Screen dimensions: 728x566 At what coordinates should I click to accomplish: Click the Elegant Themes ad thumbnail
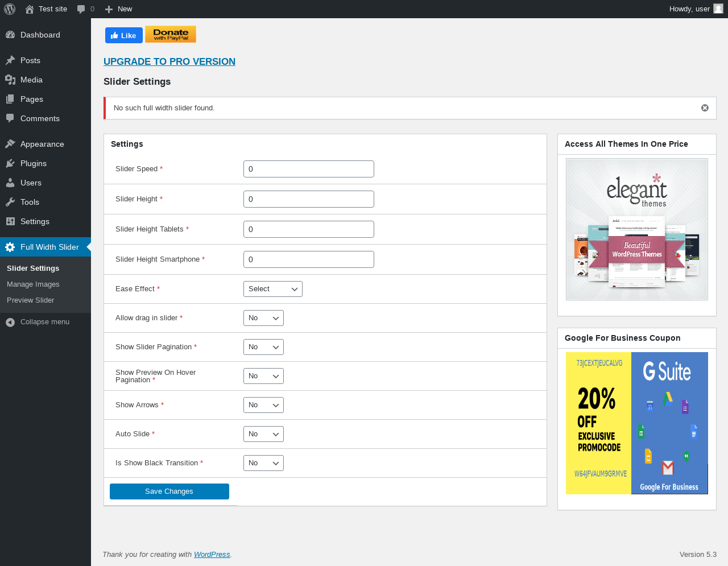[x=637, y=229]
